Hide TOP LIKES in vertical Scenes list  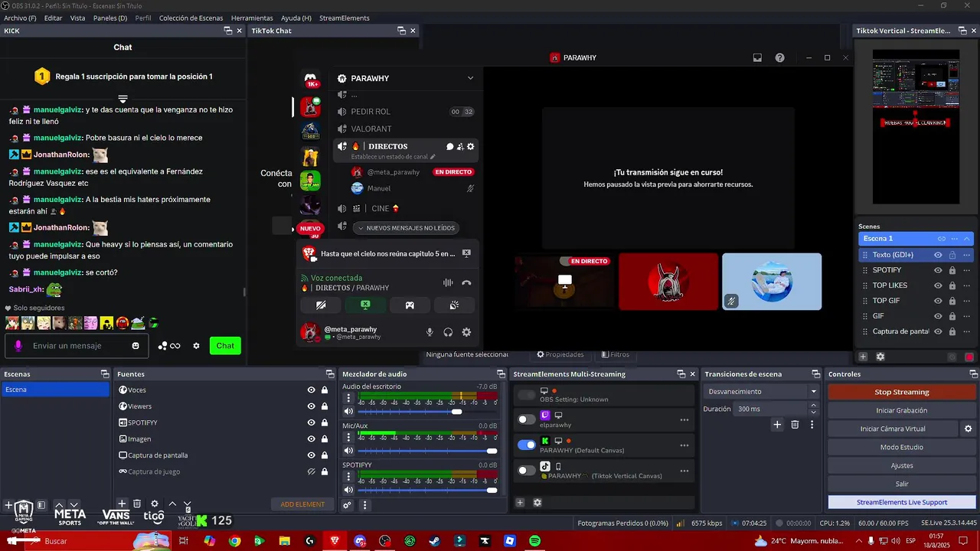[938, 285]
